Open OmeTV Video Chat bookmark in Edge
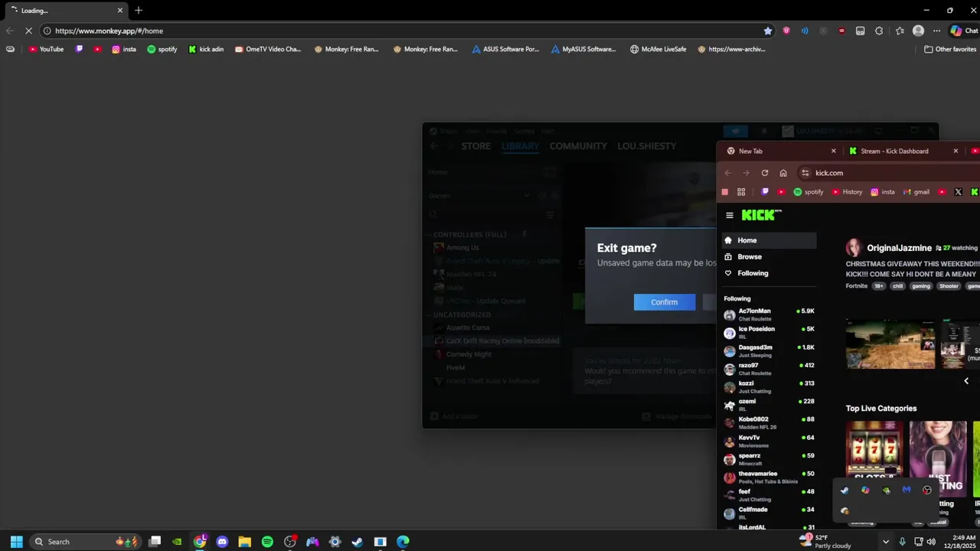The width and height of the screenshot is (980, 551). 268,49
